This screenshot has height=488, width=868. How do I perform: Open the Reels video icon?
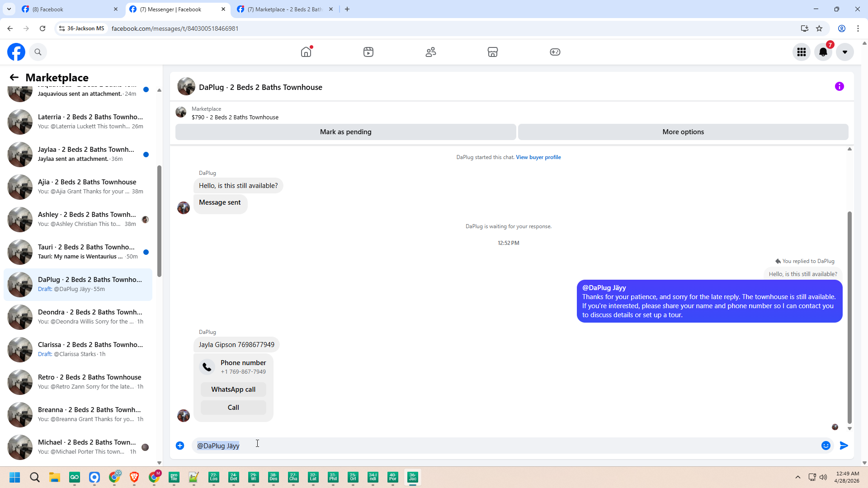coord(368,52)
